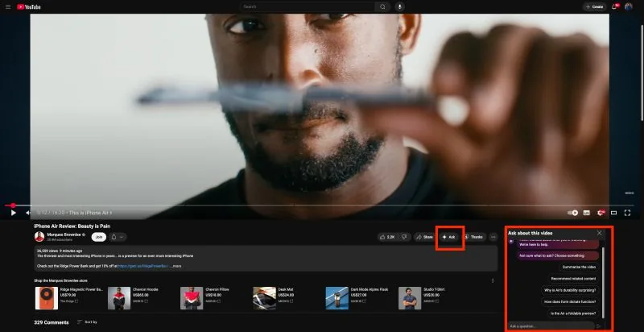Image resolution: width=644 pixels, height=332 pixels.
Task: Open more actions ellipsis next to Thanks
Action: [493, 237]
